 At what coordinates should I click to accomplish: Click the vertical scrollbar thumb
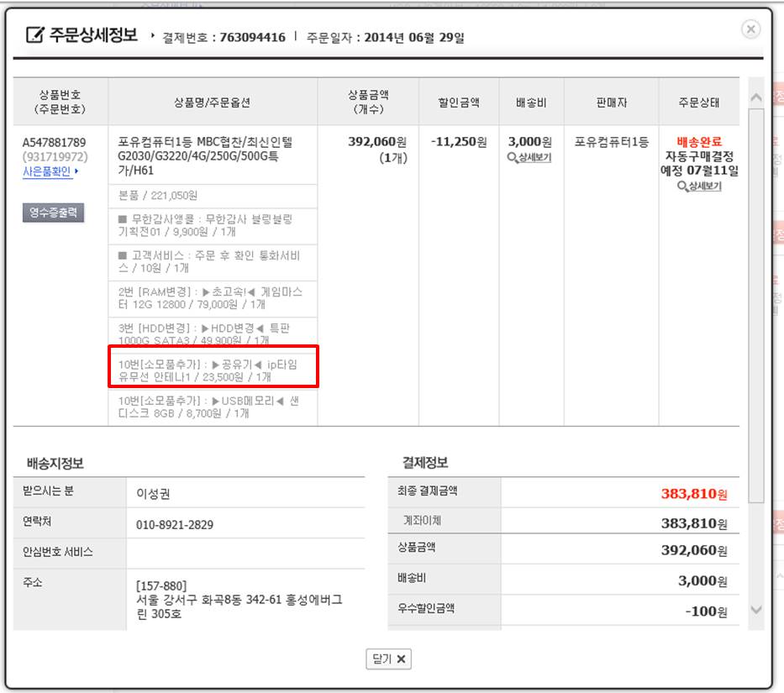pyautogui.click(x=756, y=306)
